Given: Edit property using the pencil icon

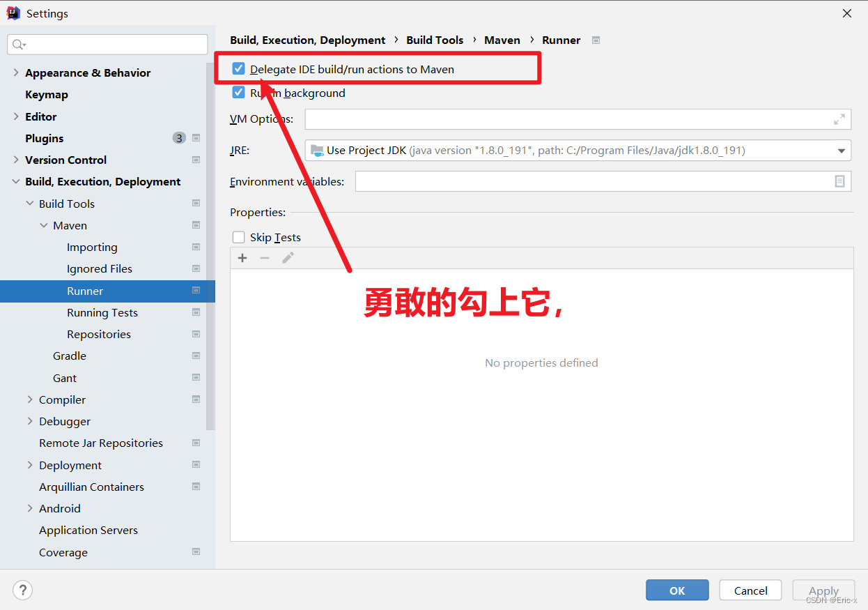Looking at the screenshot, I should pyautogui.click(x=288, y=258).
